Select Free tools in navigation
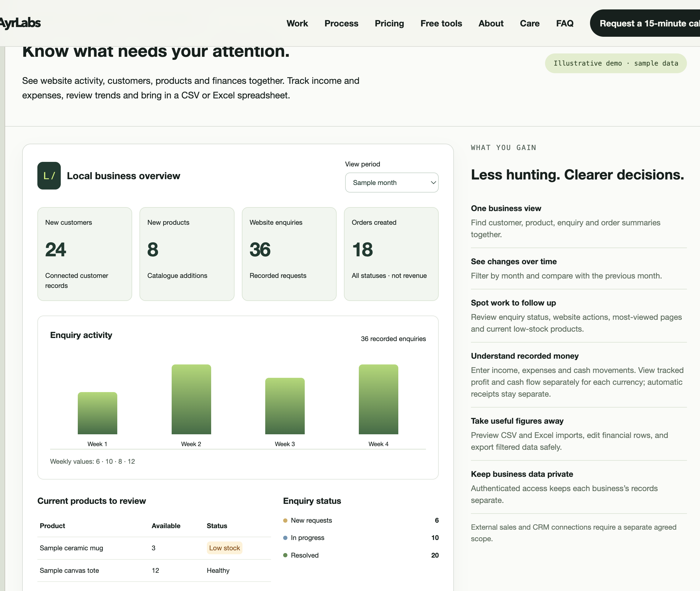The width and height of the screenshot is (700, 591). point(441,23)
